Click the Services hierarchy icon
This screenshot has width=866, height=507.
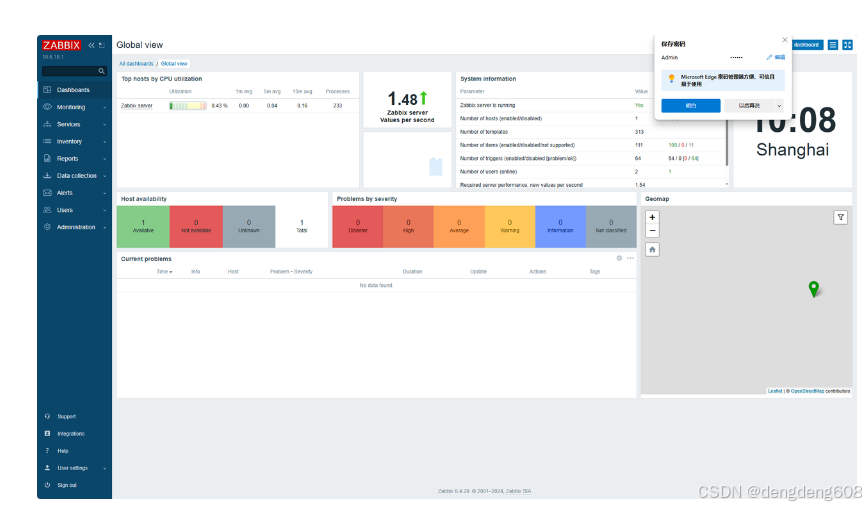47,124
